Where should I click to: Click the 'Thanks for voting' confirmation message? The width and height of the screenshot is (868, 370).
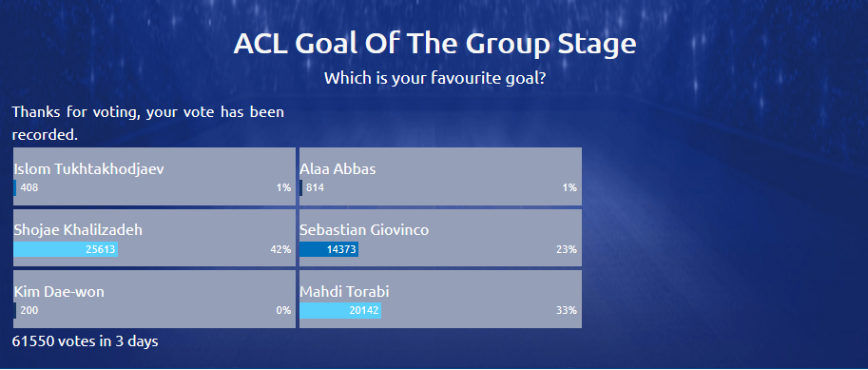[147, 123]
